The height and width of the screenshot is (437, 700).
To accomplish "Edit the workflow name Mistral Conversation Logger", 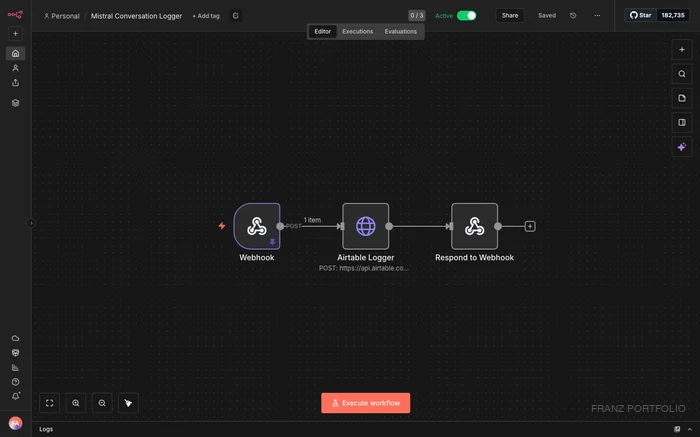I will [x=136, y=16].
